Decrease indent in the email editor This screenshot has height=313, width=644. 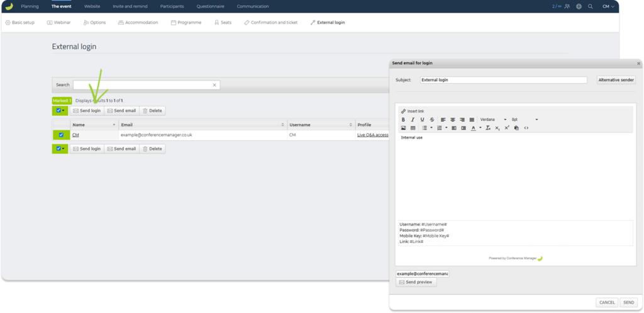[x=454, y=128]
